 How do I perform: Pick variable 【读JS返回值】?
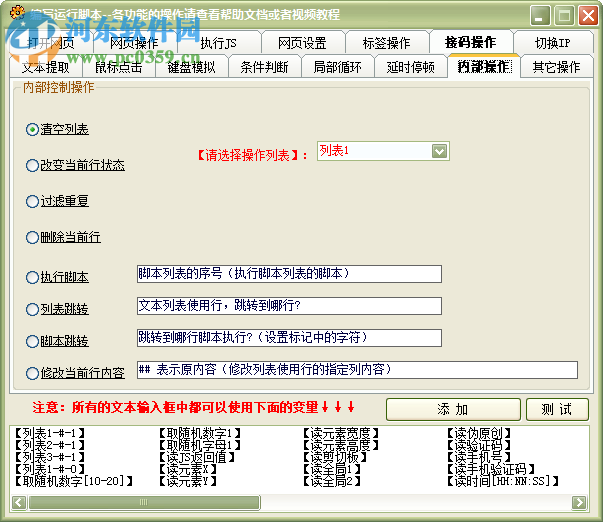point(197,457)
